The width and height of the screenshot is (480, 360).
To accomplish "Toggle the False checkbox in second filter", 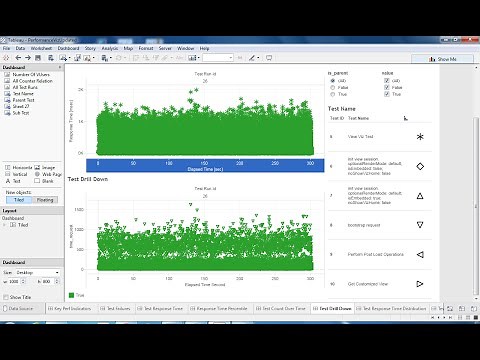I will coord(387,87).
